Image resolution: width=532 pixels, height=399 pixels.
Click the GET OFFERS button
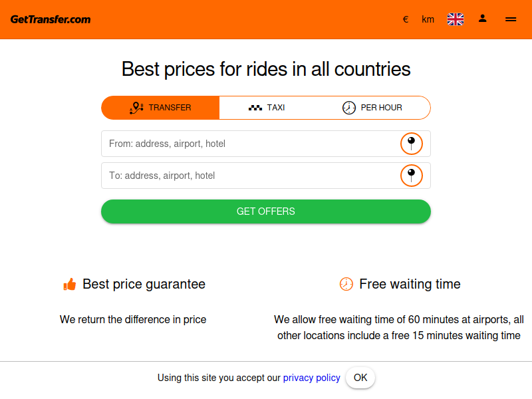click(266, 211)
